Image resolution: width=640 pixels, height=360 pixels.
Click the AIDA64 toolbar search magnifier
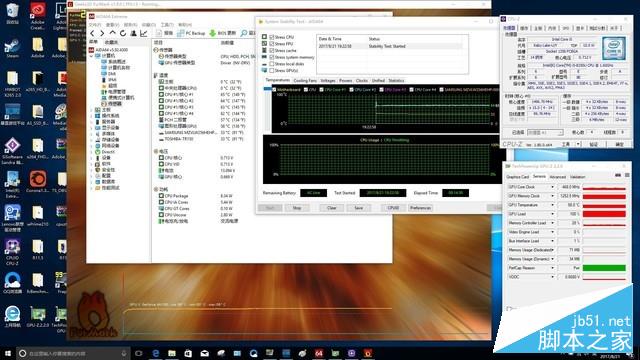click(244, 33)
